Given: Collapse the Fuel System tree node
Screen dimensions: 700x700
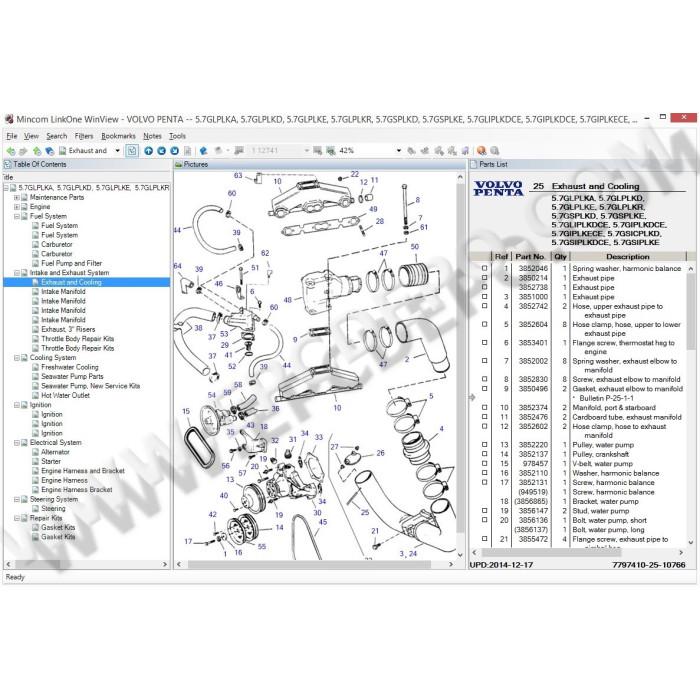Looking at the screenshot, I should pos(17,217).
